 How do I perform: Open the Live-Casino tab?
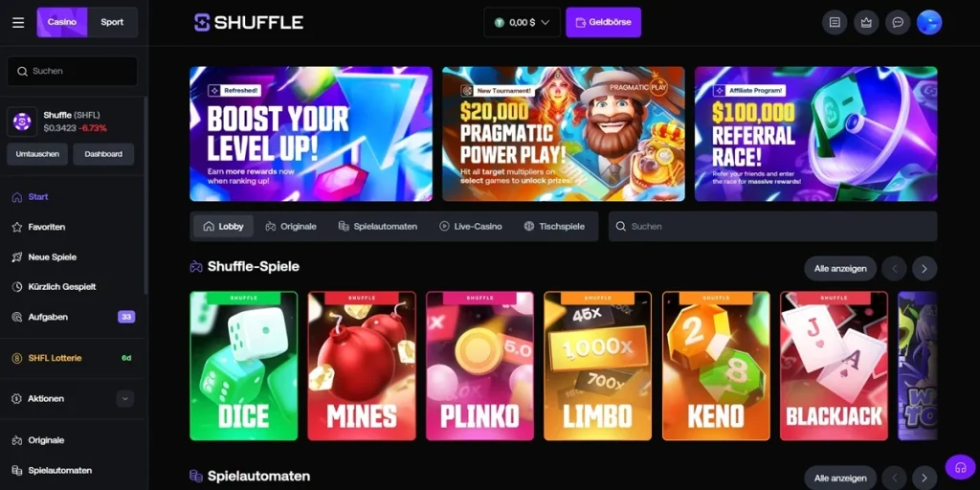pos(471,226)
